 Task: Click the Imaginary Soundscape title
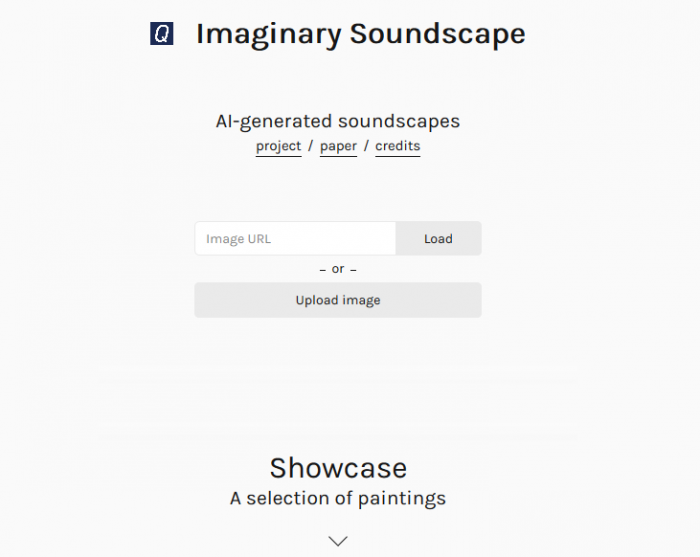[361, 34]
